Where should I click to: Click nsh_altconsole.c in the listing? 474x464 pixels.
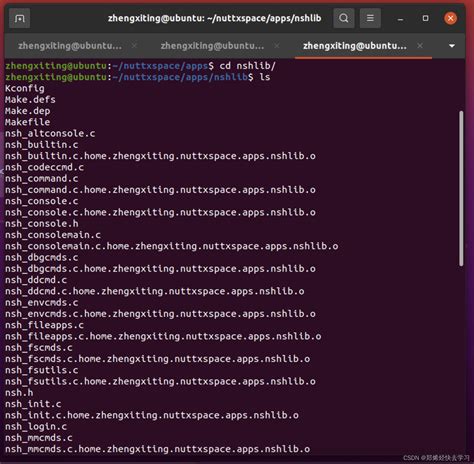coord(50,133)
